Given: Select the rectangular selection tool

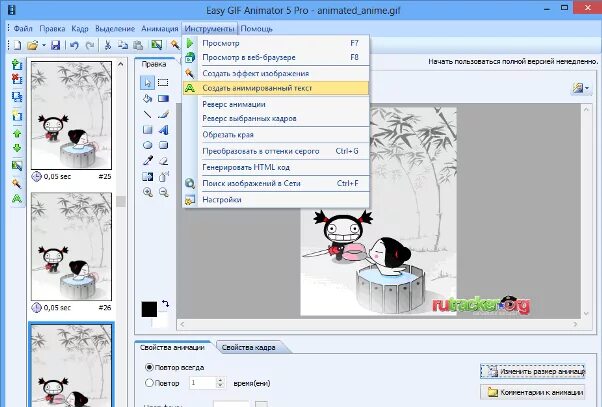Looking at the screenshot, I should 163,83.
